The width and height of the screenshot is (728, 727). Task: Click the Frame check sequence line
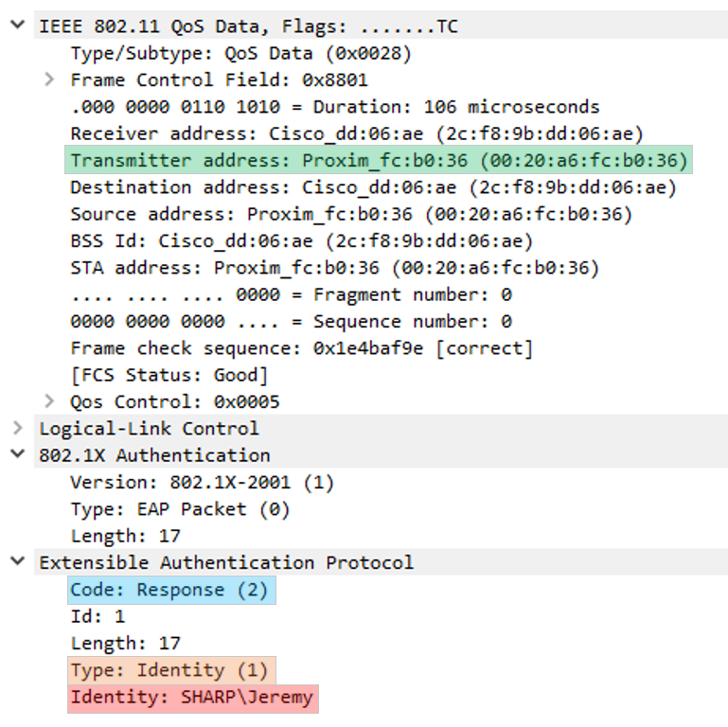[301, 348]
